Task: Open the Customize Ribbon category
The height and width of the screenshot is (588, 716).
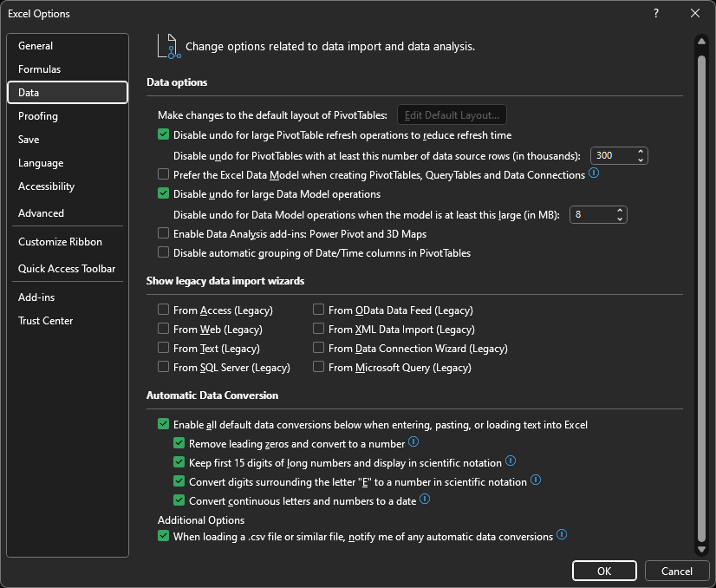Action: [68, 242]
